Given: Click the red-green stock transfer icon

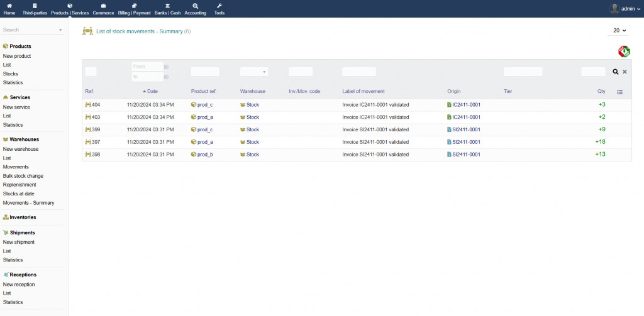Looking at the screenshot, I should tap(624, 52).
